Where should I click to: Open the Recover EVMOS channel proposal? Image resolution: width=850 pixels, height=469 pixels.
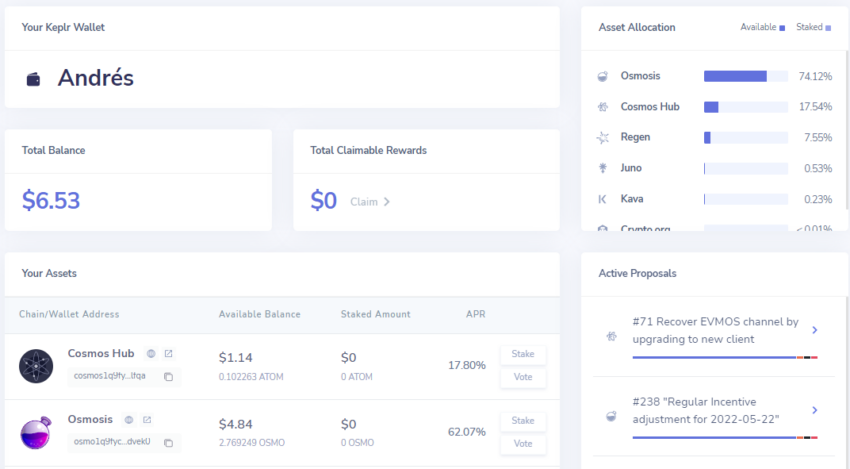[x=715, y=330]
